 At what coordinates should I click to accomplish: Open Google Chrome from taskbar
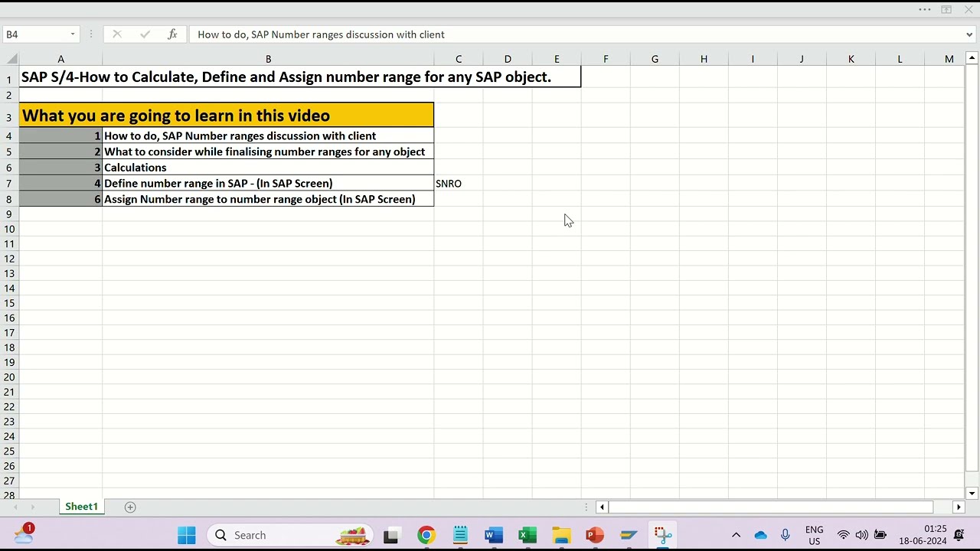click(x=426, y=535)
